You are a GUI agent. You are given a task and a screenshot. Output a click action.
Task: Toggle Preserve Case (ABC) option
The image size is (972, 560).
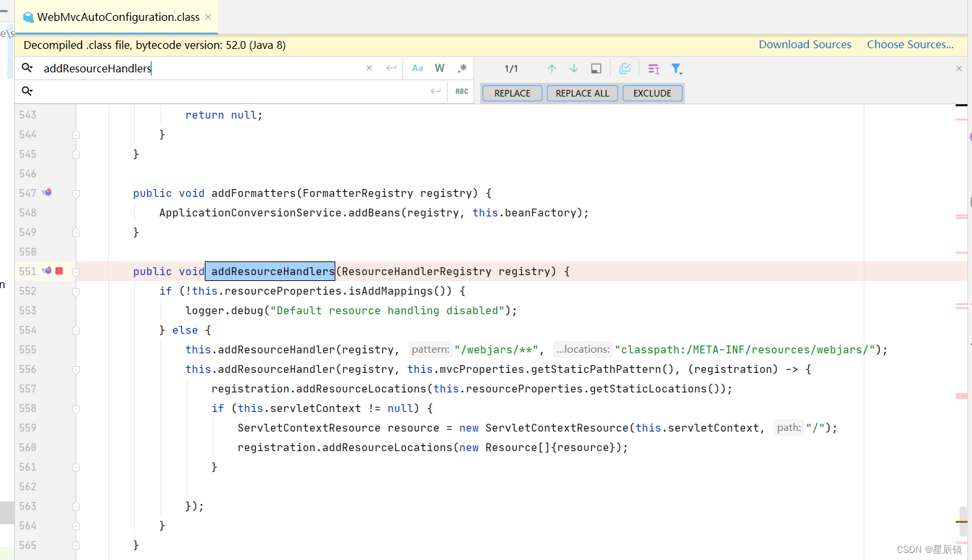[462, 91]
